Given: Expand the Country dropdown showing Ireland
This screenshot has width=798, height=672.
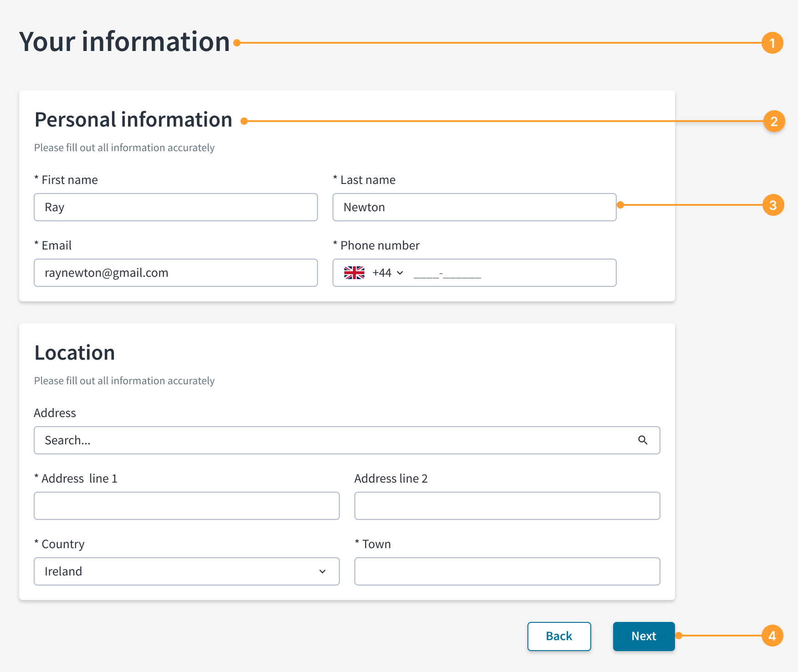Looking at the screenshot, I should (x=187, y=571).
